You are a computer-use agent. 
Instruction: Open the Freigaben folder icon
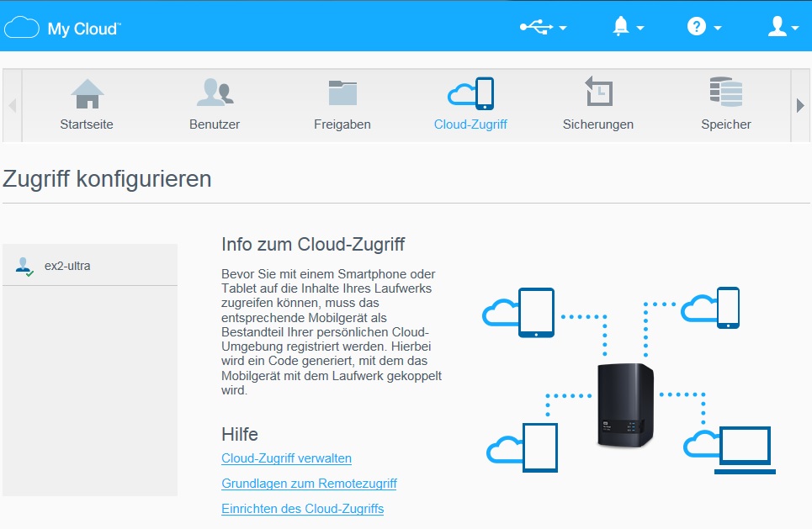(x=342, y=93)
